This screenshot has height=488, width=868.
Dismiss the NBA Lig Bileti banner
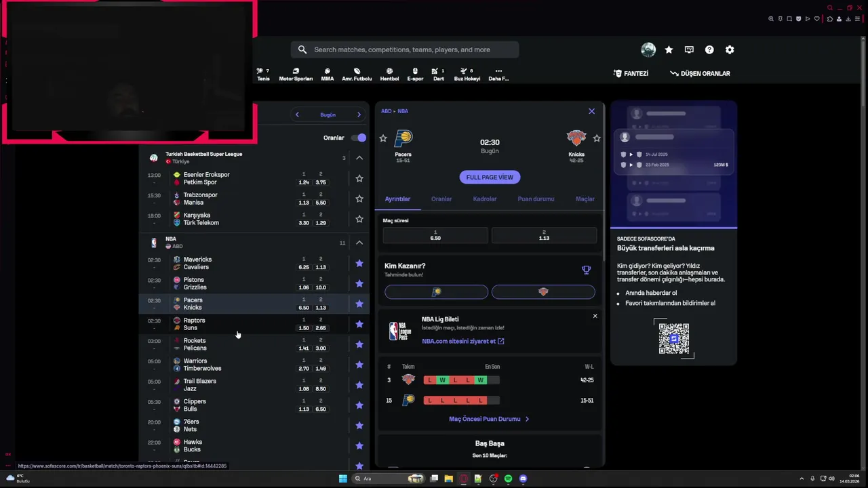coord(595,316)
